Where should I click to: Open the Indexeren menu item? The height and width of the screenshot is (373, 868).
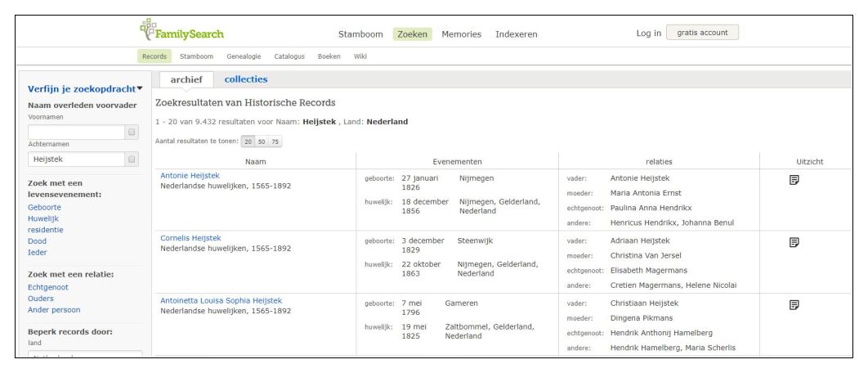pyautogui.click(x=516, y=34)
